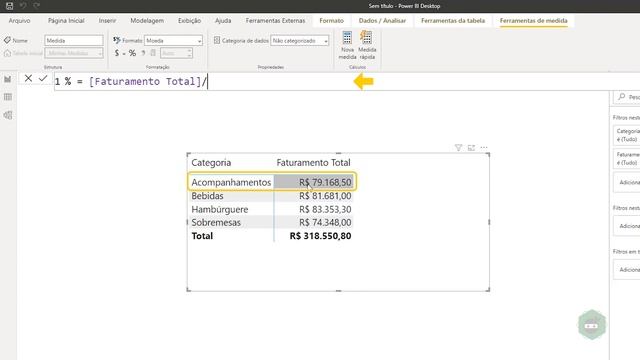Switch to Inserir tab
Screen dimensions: 640x360
[x=107, y=20]
